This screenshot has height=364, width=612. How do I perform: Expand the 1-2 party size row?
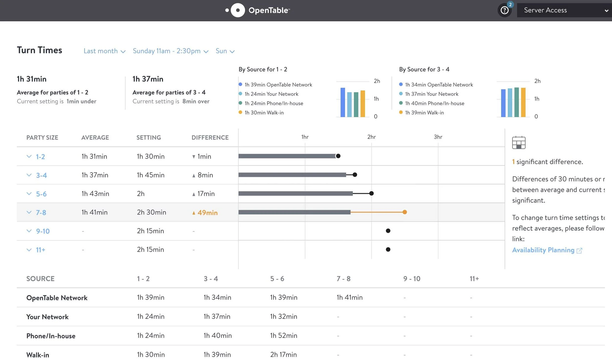click(29, 156)
